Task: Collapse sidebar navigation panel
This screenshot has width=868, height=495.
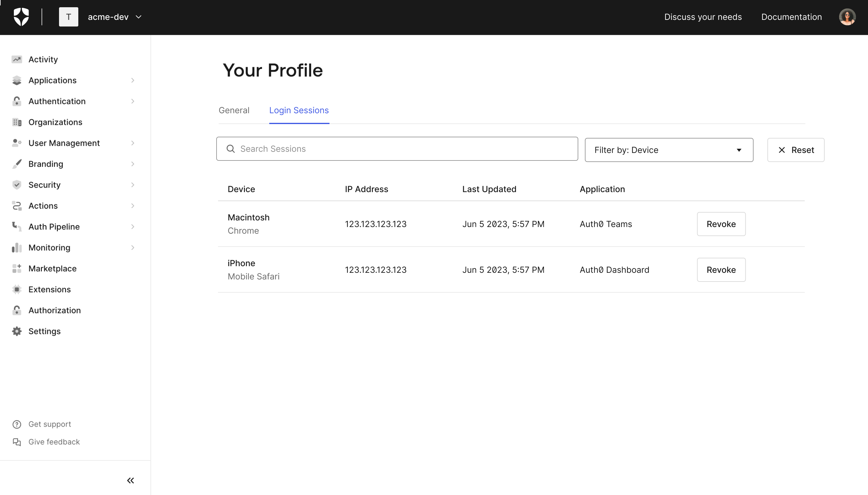Action: point(130,481)
